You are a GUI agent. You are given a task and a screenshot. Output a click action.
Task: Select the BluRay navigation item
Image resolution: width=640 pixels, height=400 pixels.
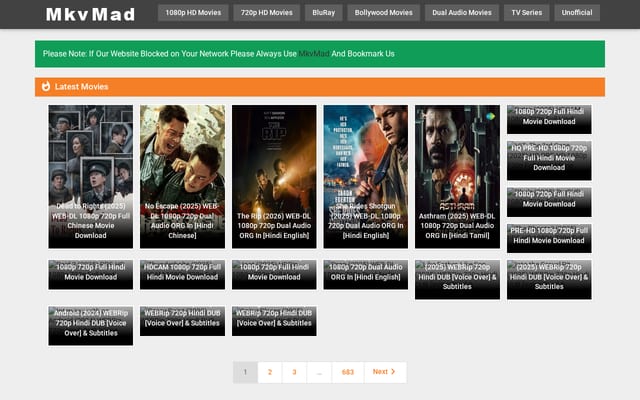324,13
